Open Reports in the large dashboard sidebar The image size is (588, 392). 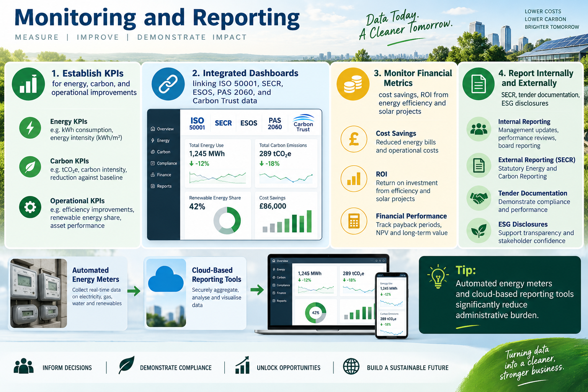[161, 186]
